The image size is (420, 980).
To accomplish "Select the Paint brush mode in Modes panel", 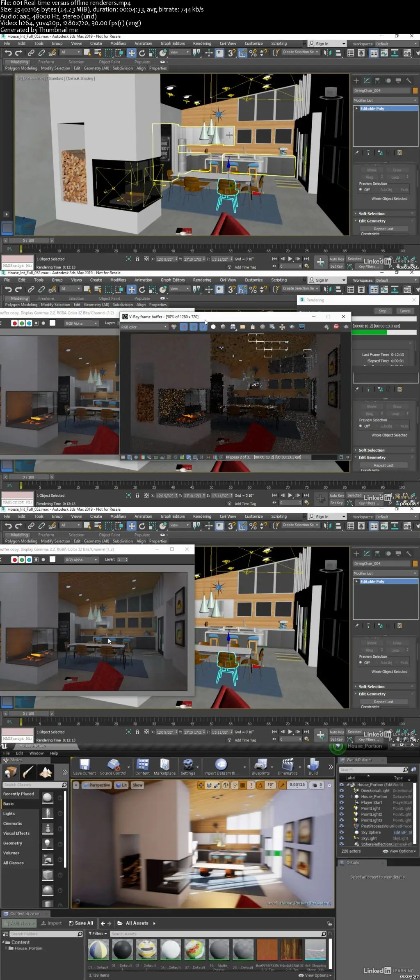I will 28,772.
